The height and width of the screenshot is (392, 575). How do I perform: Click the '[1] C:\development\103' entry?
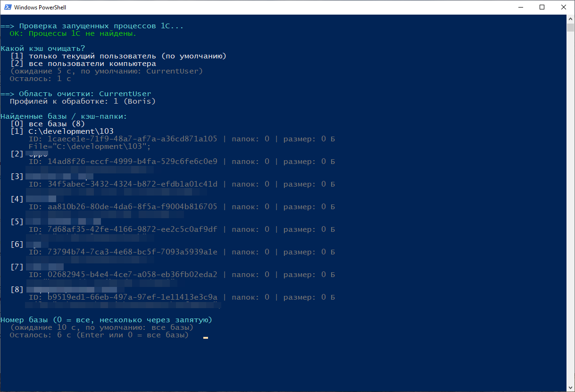62,131
